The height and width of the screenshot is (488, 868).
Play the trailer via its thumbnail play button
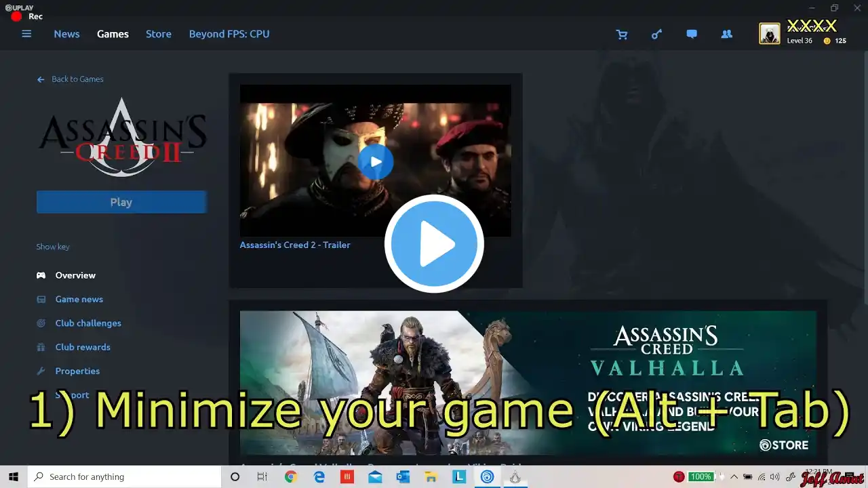click(x=375, y=161)
